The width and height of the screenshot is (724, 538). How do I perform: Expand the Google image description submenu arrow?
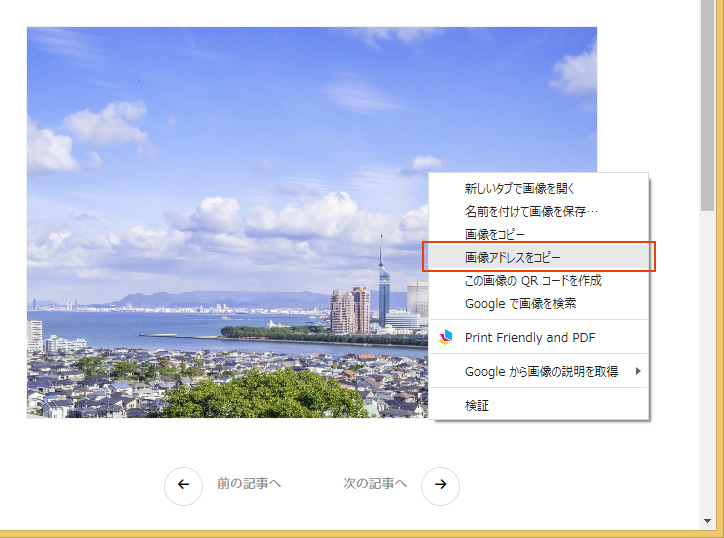pos(638,371)
